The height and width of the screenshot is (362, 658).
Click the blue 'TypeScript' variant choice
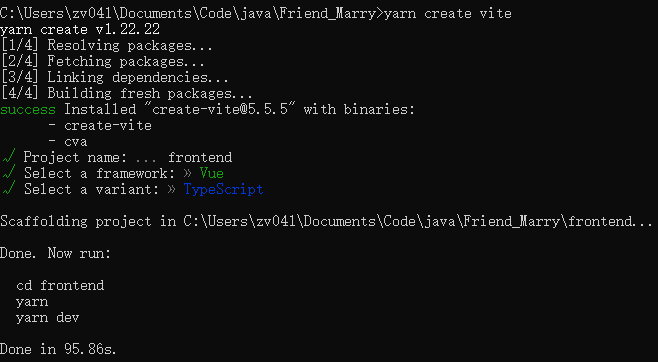[224, 190]
